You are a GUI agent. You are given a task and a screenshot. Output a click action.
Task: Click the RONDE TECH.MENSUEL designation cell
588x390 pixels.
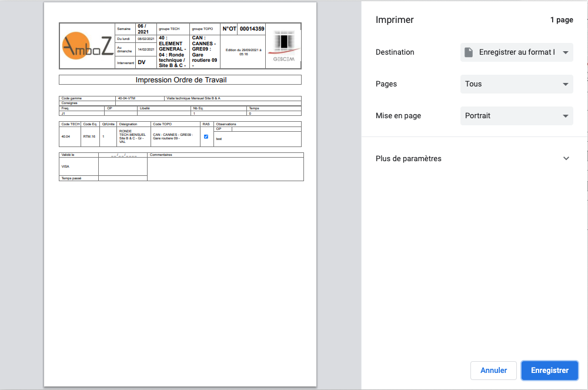[132, 136]
